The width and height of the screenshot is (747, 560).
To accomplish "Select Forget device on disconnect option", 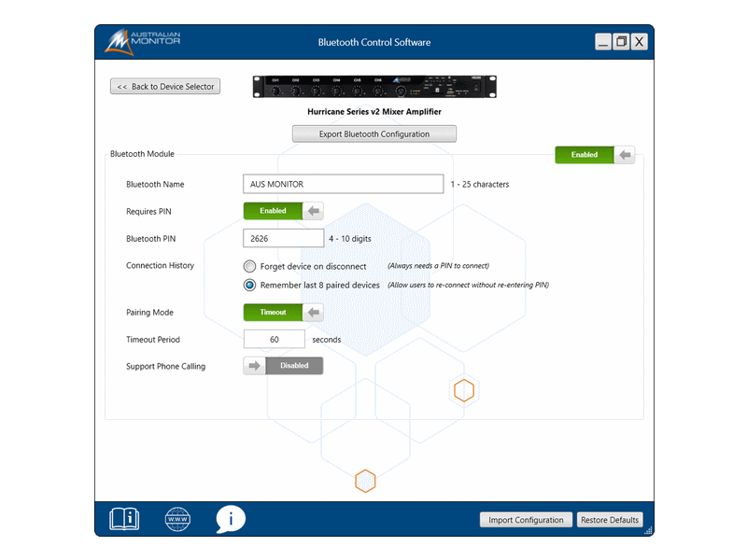I will point(250,266).
